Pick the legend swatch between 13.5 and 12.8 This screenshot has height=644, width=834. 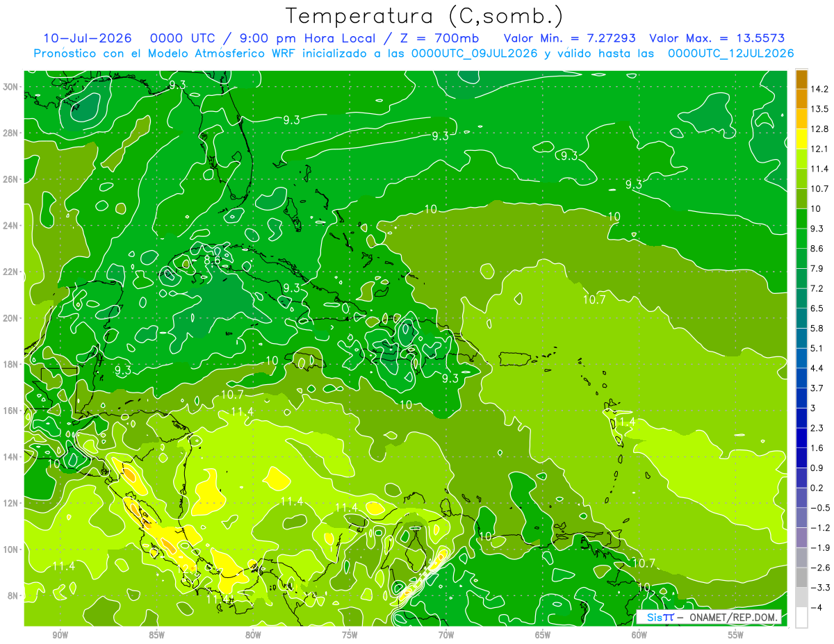click(x=801, y=119)
